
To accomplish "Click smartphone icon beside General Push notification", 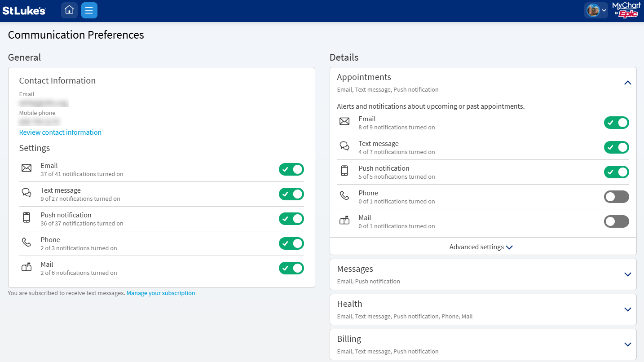I will (26, 218).
